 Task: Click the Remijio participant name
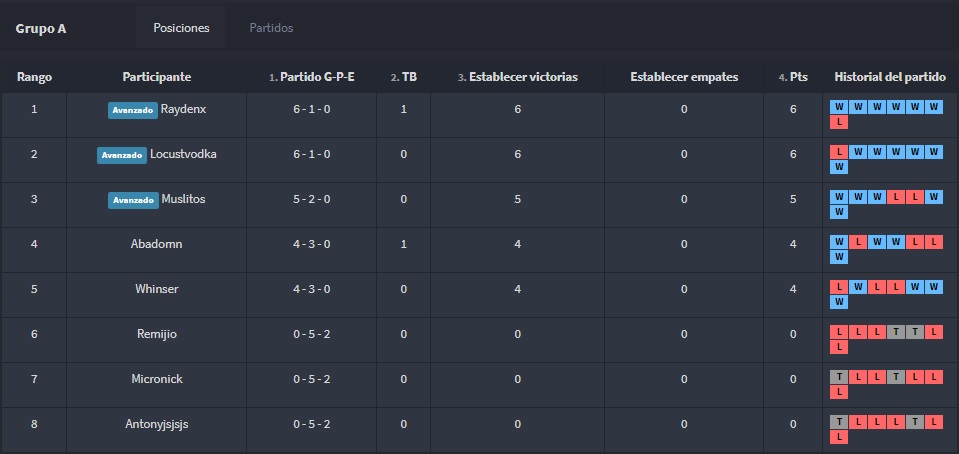tap(156, 334)
